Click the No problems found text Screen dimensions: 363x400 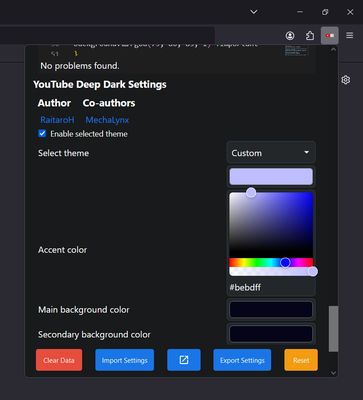(80, 66)
